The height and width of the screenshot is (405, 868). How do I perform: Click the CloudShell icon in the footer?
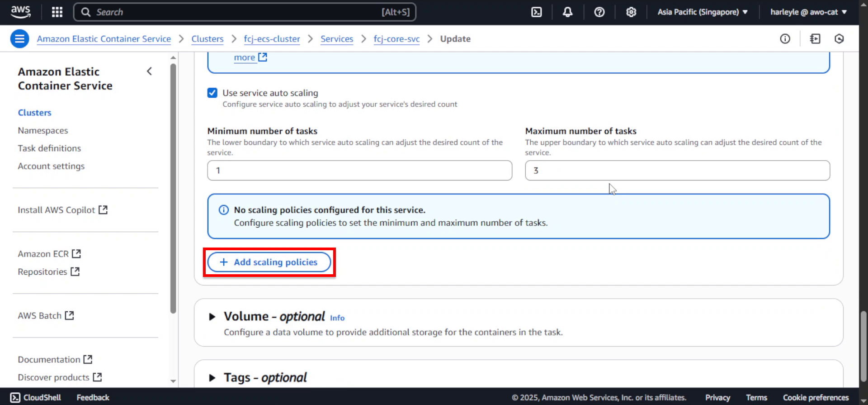(15, 397)
